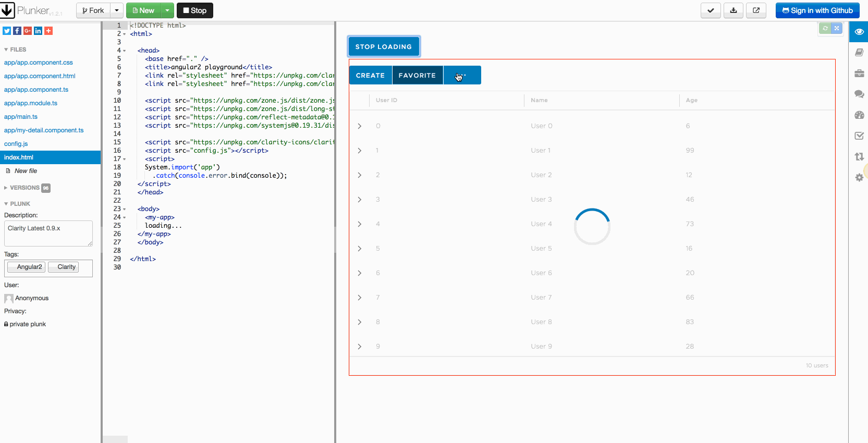The height and width of the screenshot is (443, 868).
Task: Open the briefcase icon panel in sidebar
Action: [859, 73]
